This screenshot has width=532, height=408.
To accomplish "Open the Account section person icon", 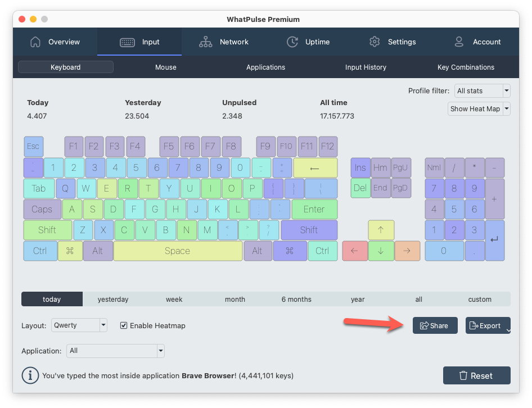I will pyautogui.click(x=458, y=42).
